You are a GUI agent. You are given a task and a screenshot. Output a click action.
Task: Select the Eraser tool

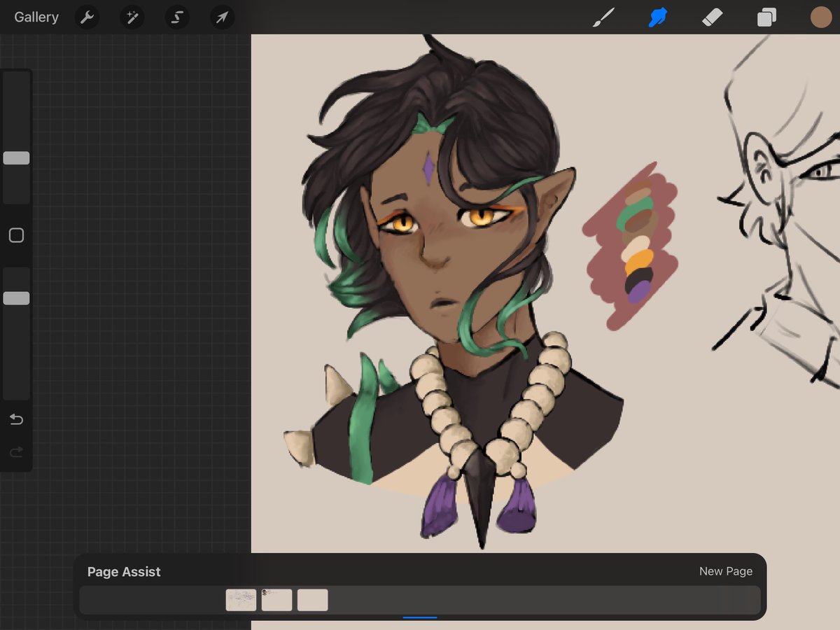click(x=712, y=17)
